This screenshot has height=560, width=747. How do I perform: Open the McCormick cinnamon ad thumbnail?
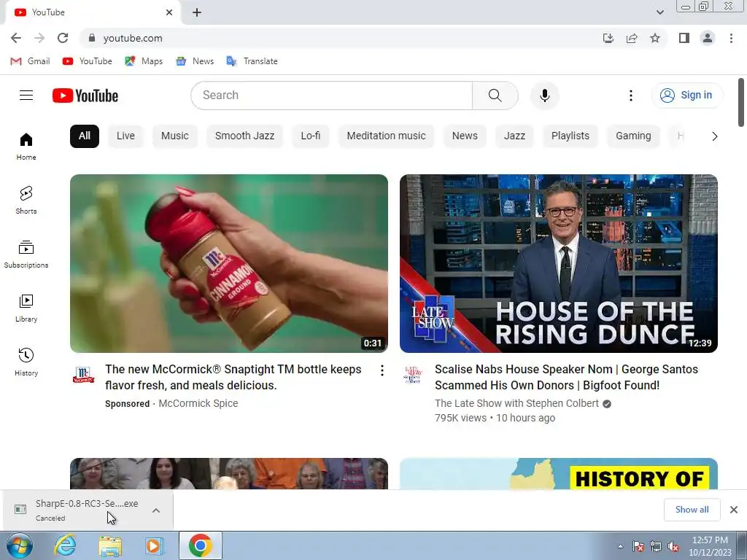(228, 263)
